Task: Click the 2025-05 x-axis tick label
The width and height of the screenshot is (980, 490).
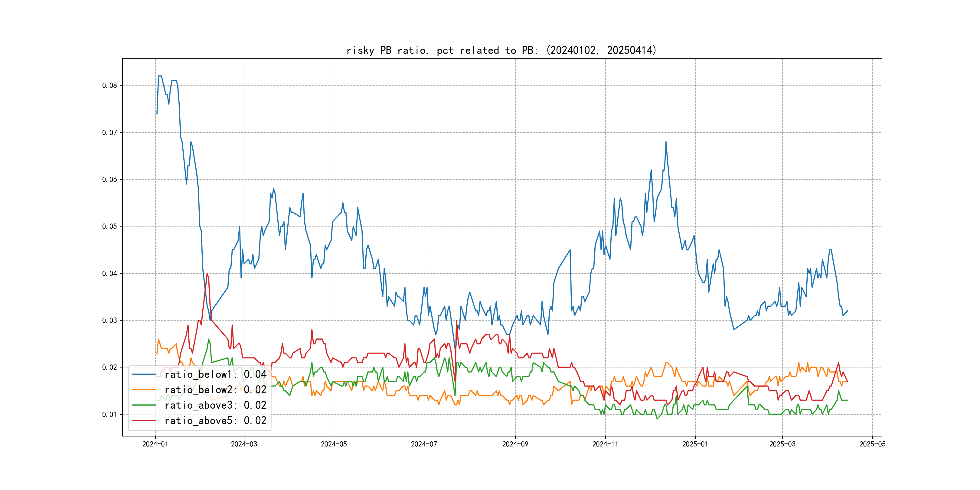Action: pos(872,444)
